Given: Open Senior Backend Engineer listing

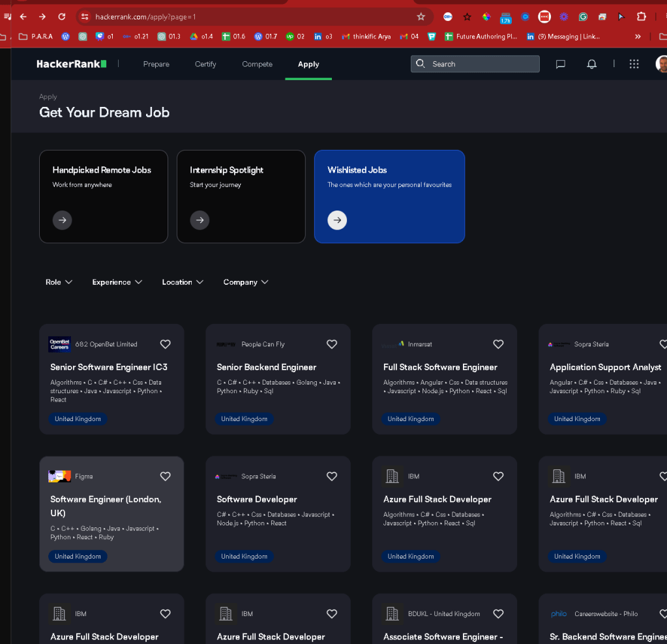Looking at the screenshot, I should click(x=266, y=367).
